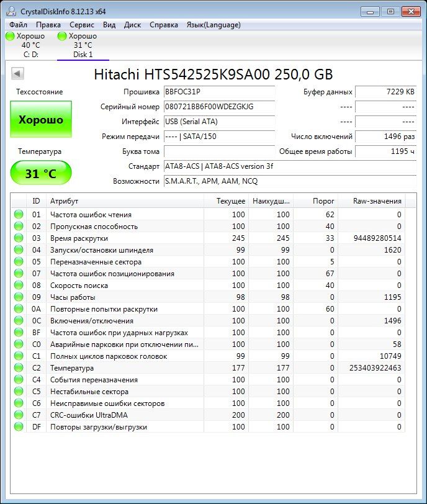
Task: Click status icon for attribute 0A
Action: point(19,308)
